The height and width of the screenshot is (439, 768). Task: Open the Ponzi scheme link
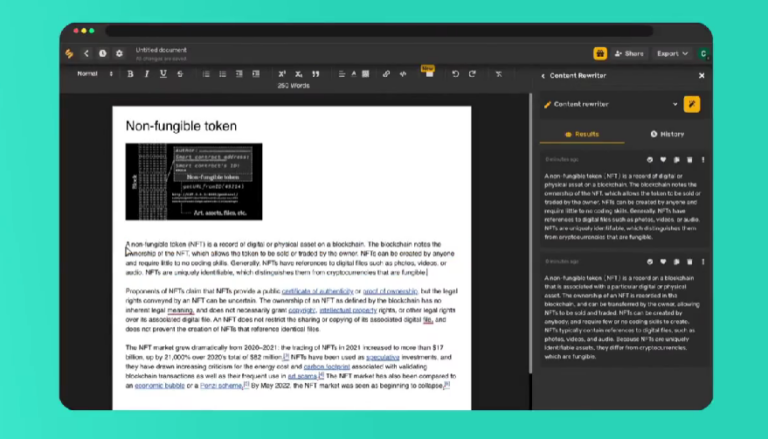point(221,386)
